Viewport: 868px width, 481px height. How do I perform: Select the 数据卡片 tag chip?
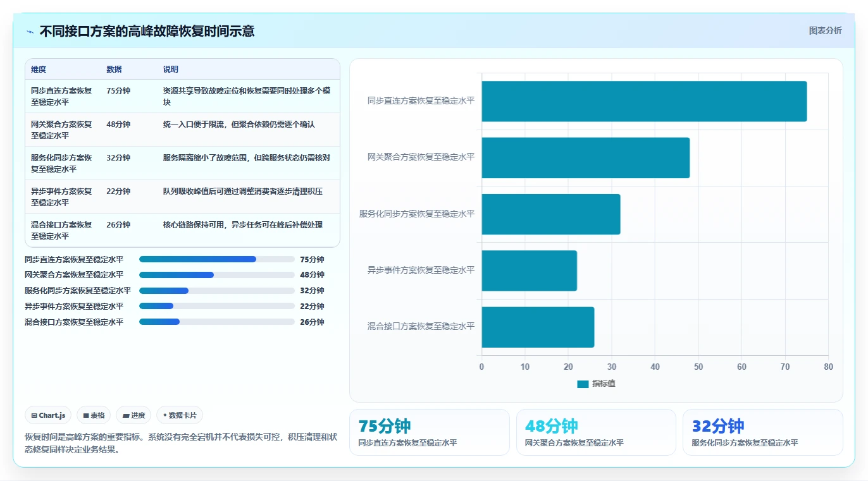tap(180, 415)
